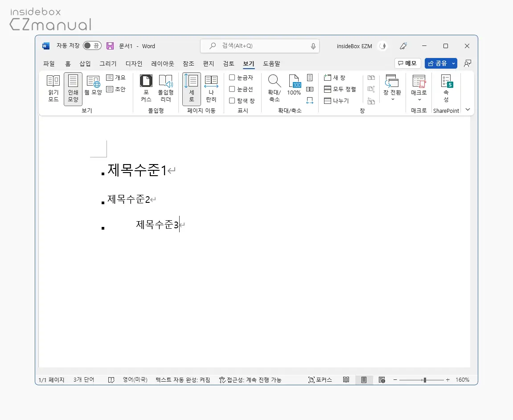Choose One Page zoom icon

310,78
